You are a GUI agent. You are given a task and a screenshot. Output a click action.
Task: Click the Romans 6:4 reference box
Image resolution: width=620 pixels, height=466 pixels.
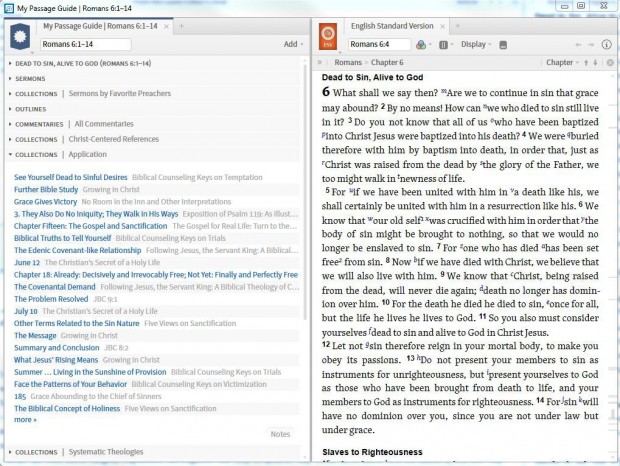tap(377, 45)
